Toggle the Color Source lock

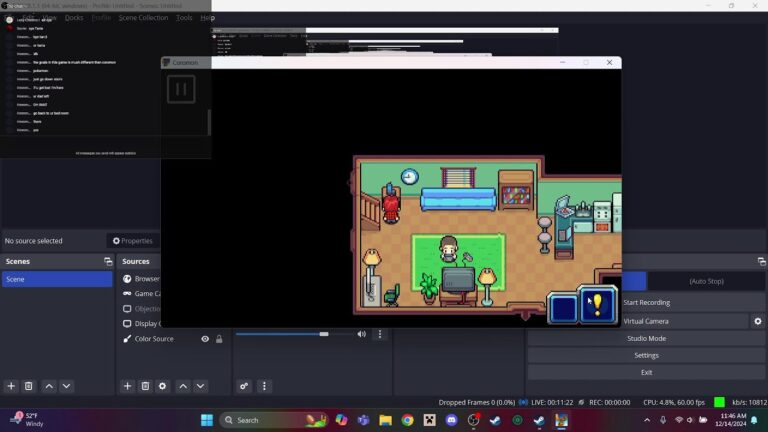(x=219, y=338)
